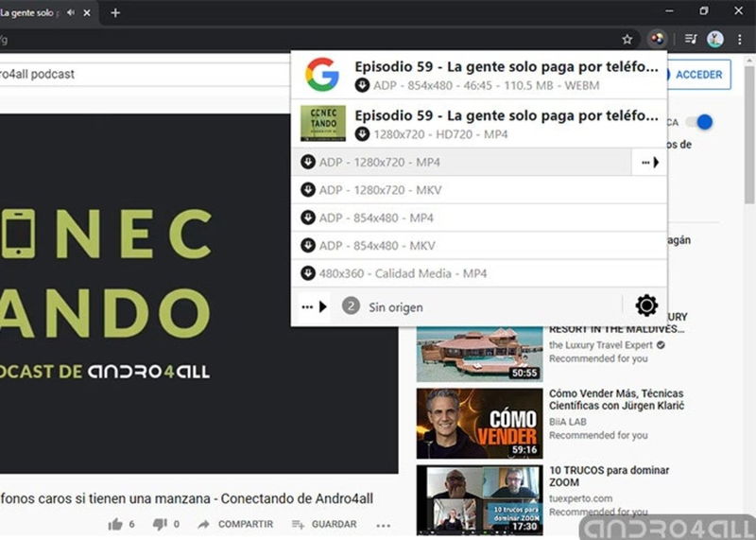Open 'BiiA LAB' channel name
Viewport: 756px width, 540px height.
pos(568,422)
